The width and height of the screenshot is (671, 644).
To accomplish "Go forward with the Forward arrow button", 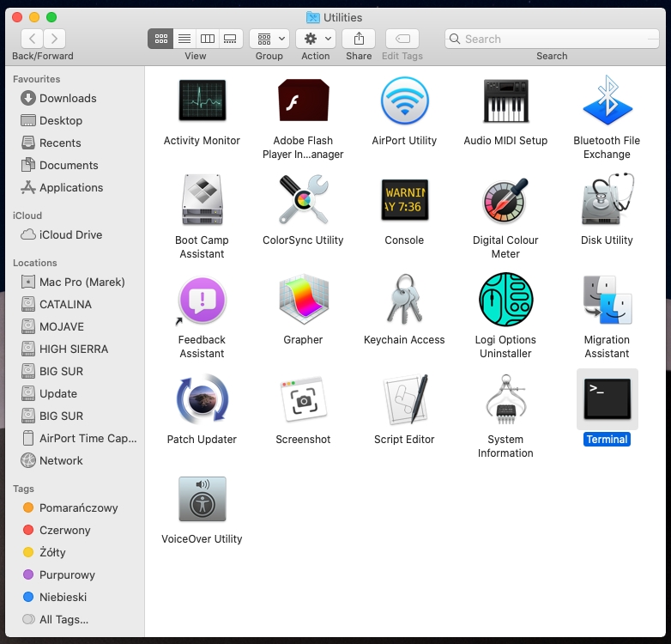I will click(54, 39).
